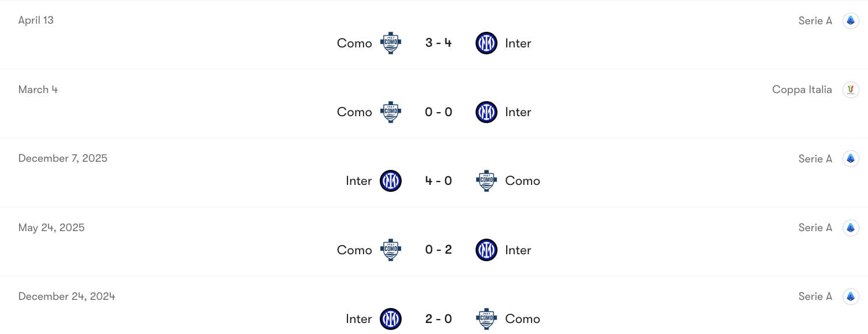Open the Serie A icon for the May 24, 2025 fixture

click(850, 227)
